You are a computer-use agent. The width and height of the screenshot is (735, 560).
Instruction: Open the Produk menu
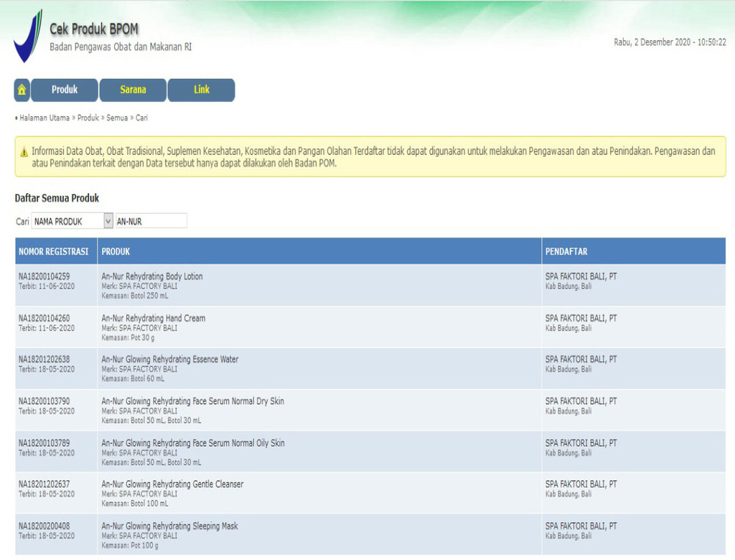65,90
